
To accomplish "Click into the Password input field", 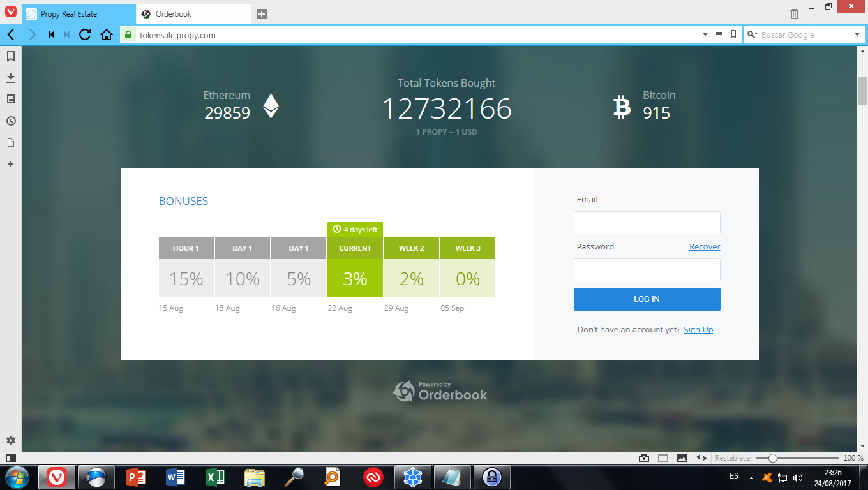I will (647, 270).
